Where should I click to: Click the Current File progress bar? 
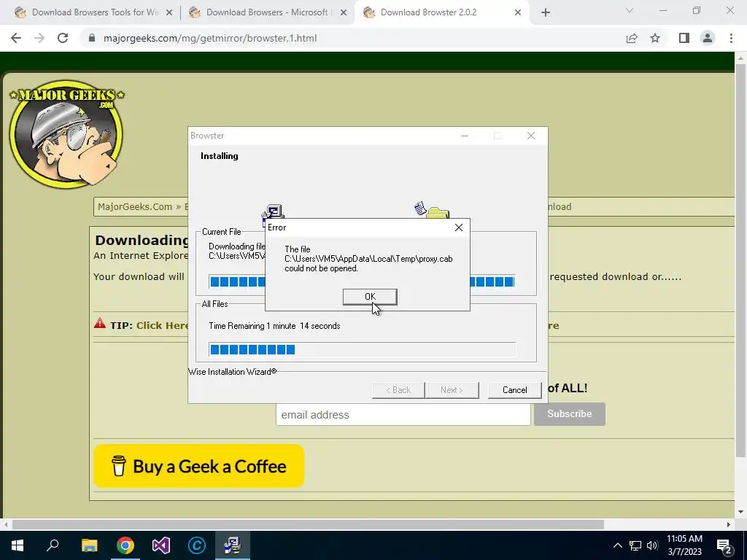(362, 281)
